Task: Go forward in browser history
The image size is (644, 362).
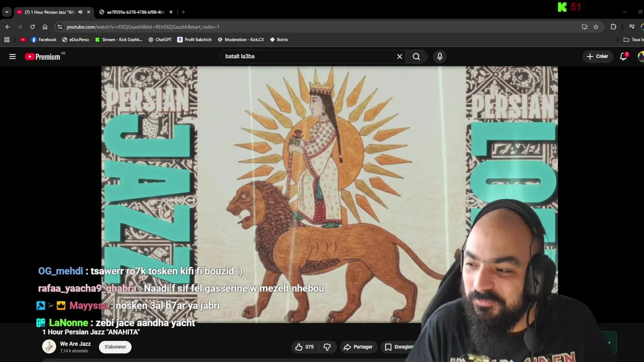Action: coord(20,27)
